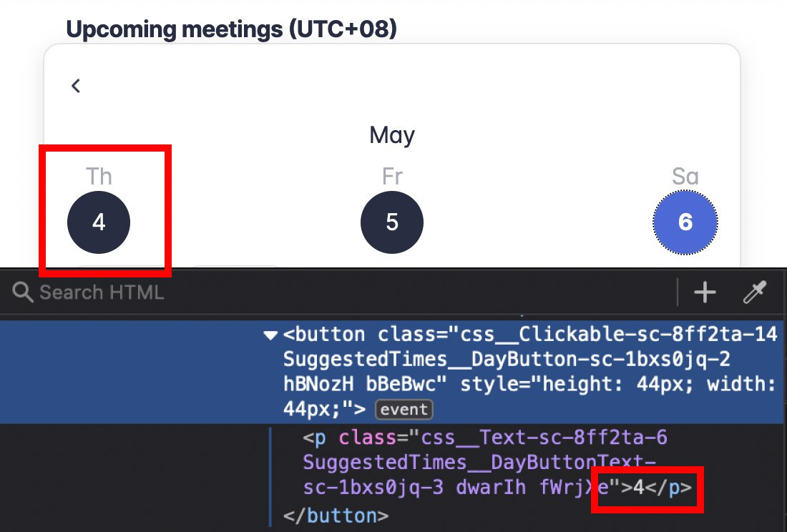This screenshot has width=787, height=532.
Task: Click the plus icon in the devtools toolbar
Action: pyautogui.click(x=705, y=292)
